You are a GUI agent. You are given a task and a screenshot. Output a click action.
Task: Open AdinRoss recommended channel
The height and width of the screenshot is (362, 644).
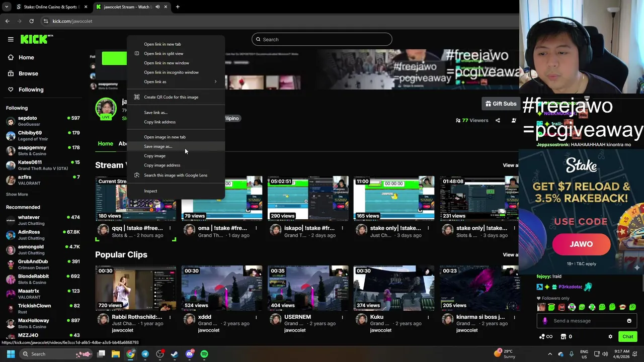point(43,235)
